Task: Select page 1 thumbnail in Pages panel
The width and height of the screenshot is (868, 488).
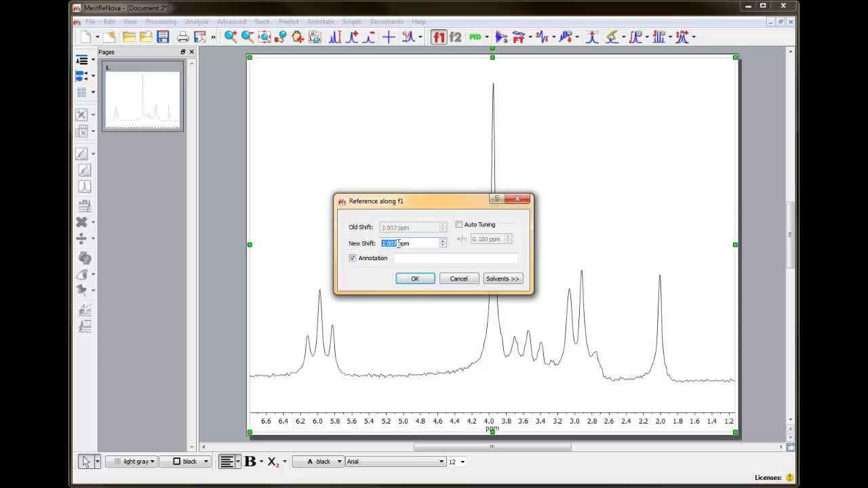Action: point(142,96)
